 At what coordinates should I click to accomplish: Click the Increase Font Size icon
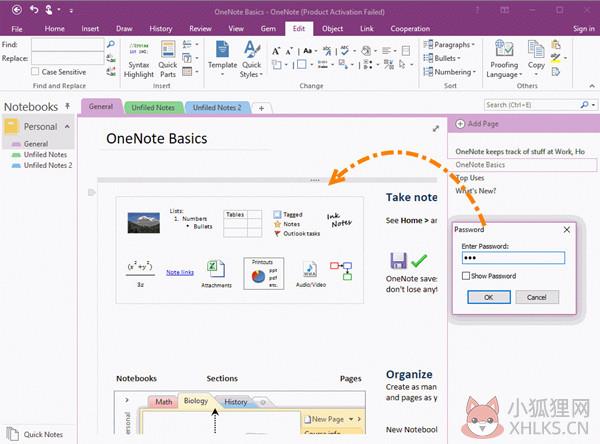tap(276, 51)
